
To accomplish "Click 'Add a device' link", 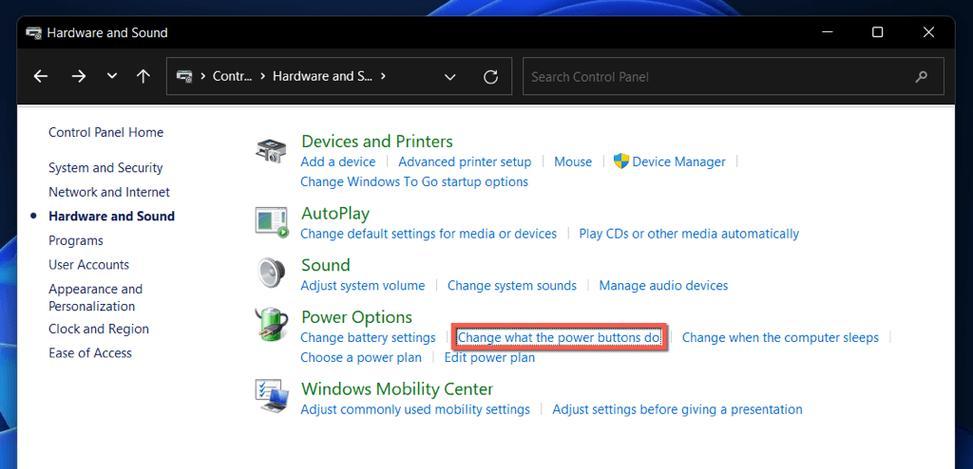I will click(x=338, y=162).
